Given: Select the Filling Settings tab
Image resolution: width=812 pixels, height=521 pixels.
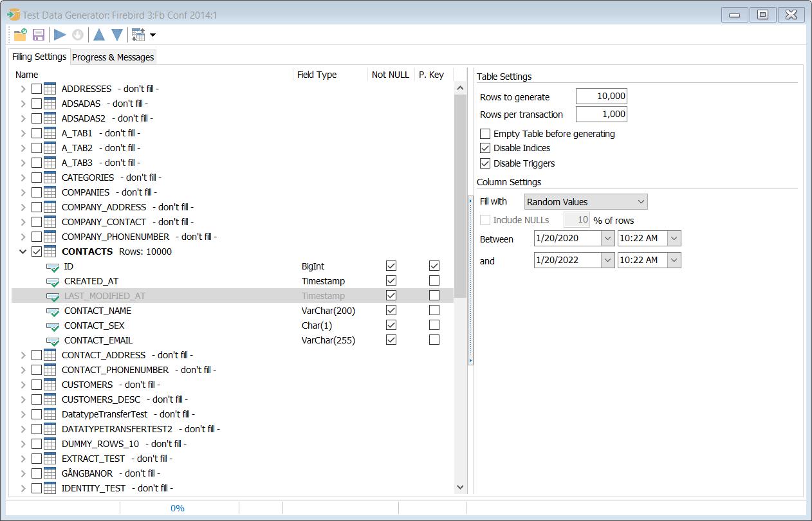Looking at the screenshot, I should pyautogui.click(x=39, y=57).
